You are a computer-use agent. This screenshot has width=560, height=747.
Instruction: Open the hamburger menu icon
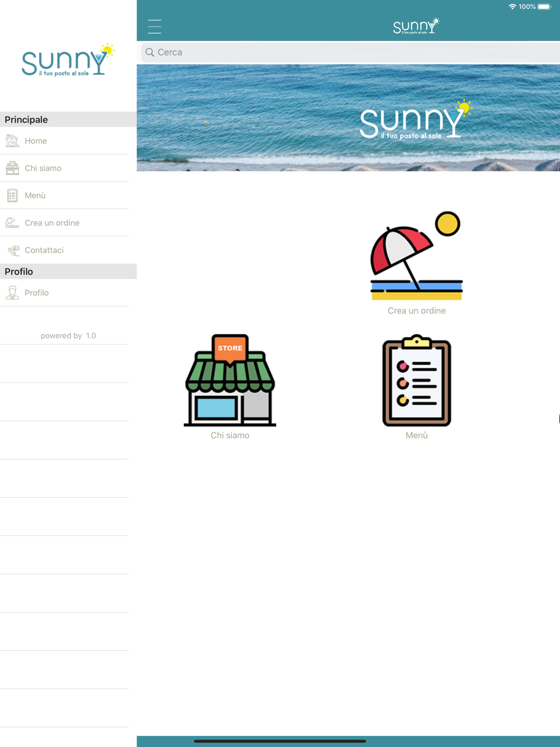[x=155, y=26]
